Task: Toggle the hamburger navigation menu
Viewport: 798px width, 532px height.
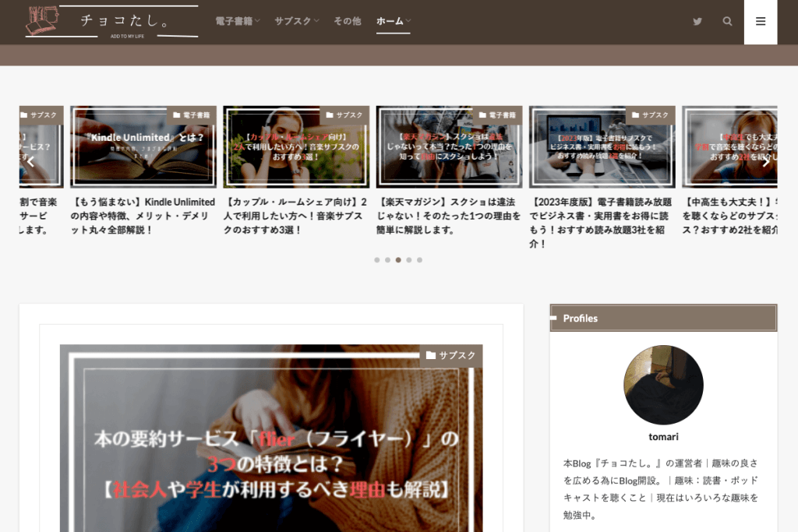Action: [760, 22]
